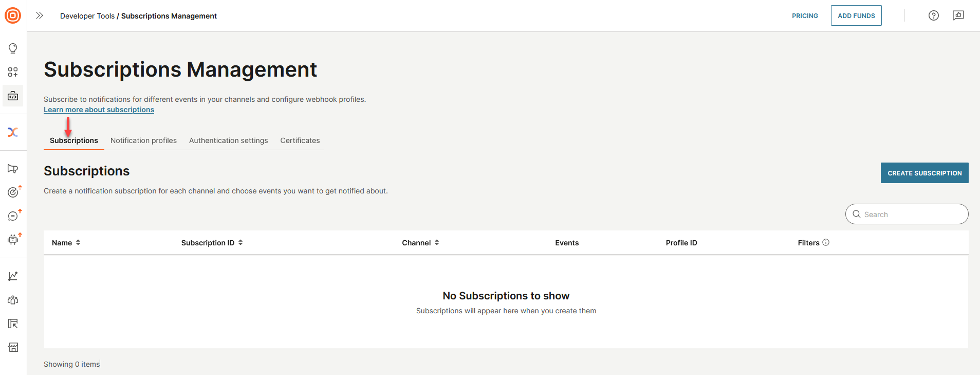Switch to the Authentication settings tab
980x375 pixels.
click(228, 140)
